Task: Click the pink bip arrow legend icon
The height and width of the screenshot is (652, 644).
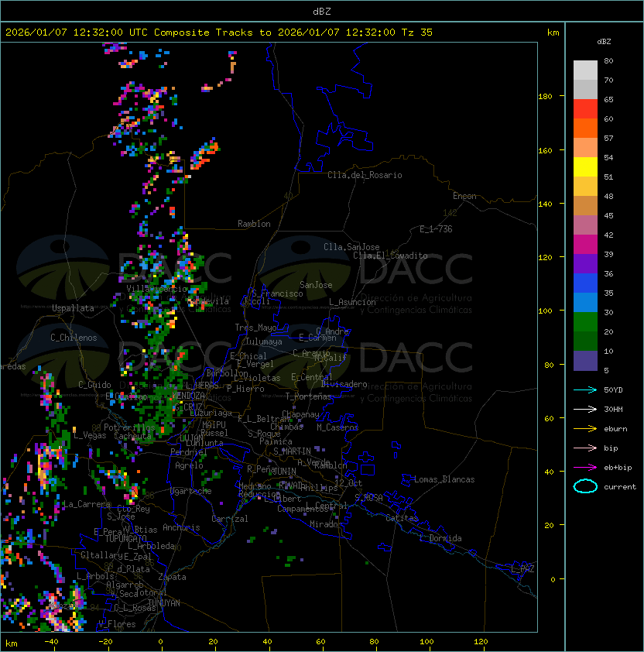Action: 585,448
